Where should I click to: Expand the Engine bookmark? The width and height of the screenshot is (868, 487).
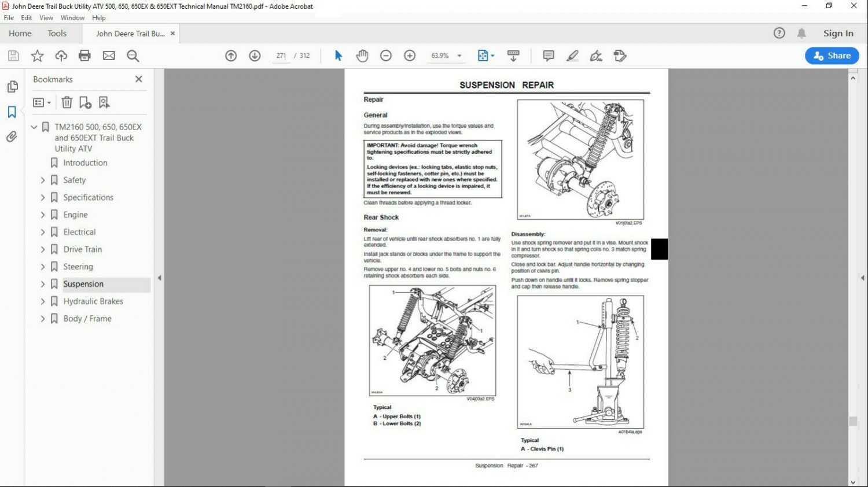43,215
